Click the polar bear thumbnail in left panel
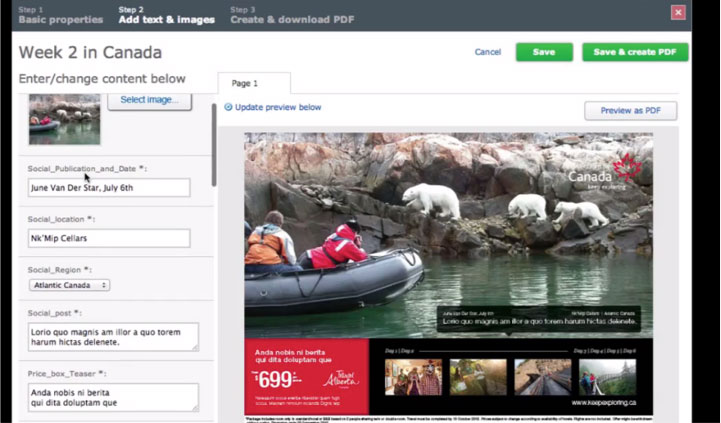 (64, 119)
